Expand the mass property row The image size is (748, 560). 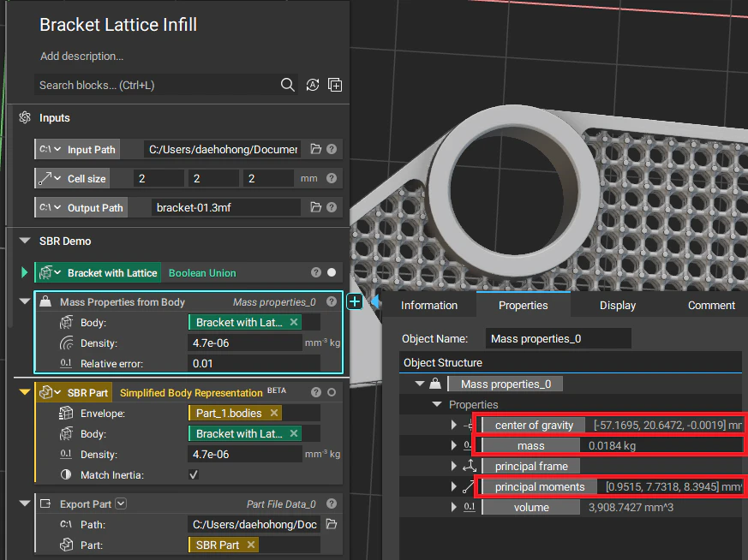pyautogui.click(x=453, y=445)
